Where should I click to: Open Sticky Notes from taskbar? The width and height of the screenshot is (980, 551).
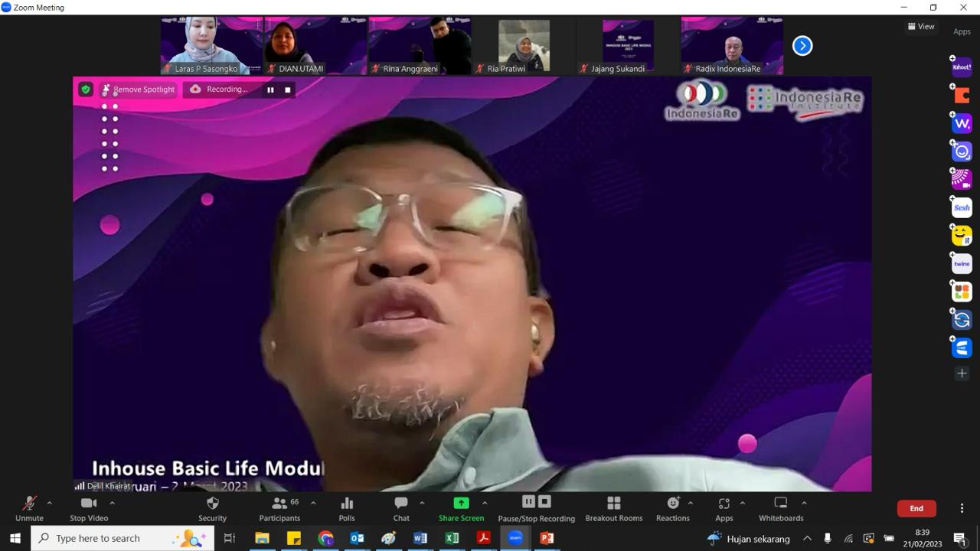click(x=294, y=539)
